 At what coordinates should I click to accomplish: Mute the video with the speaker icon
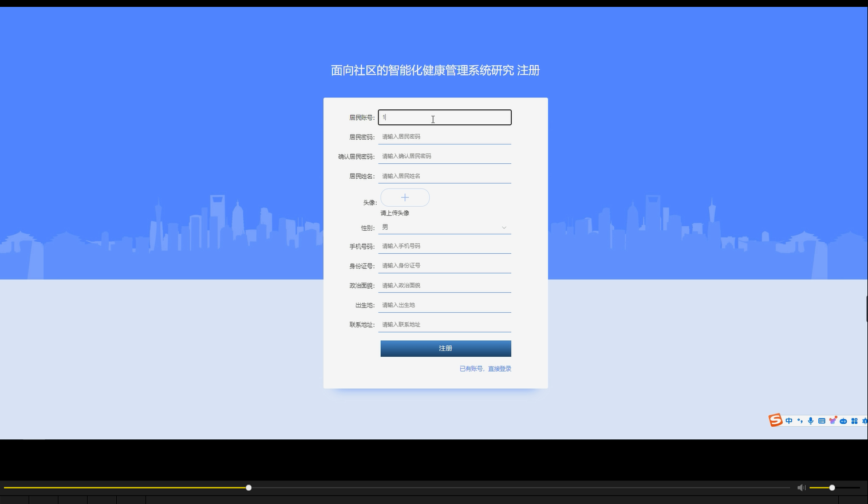point(801,487)
